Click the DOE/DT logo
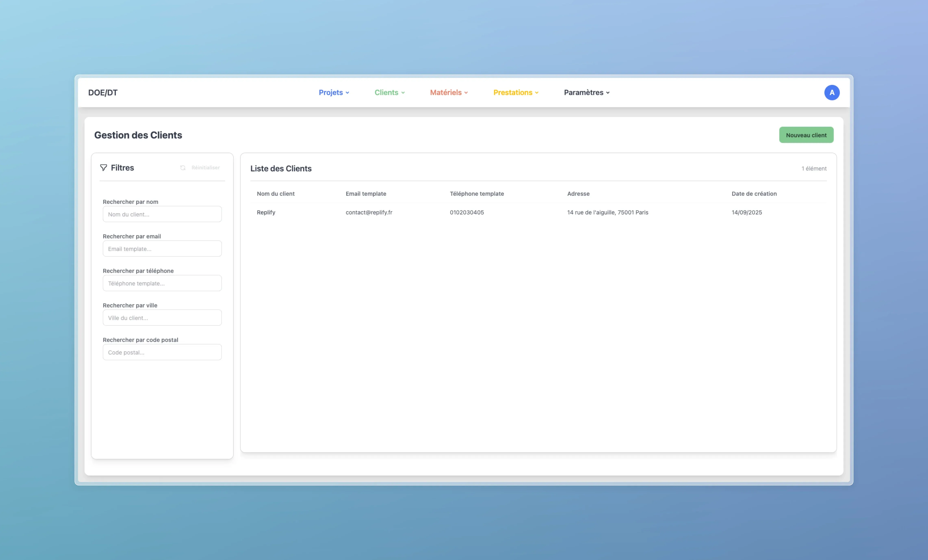This screenshot has width=928, height=560. point(103,93)
